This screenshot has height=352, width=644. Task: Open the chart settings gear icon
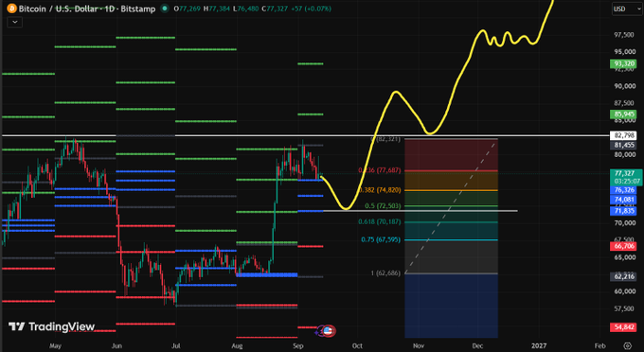pos(627,345)
